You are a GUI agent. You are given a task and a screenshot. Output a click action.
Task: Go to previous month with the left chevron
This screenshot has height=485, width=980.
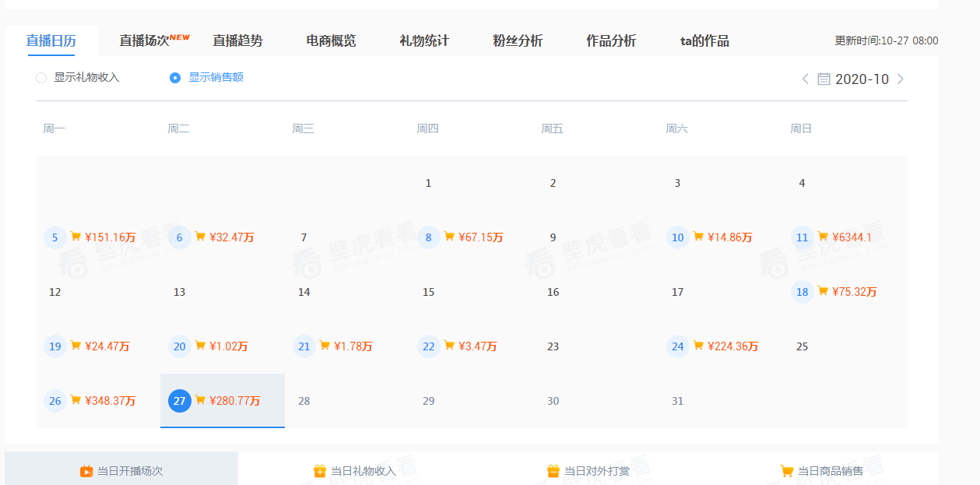coord(805,79)
